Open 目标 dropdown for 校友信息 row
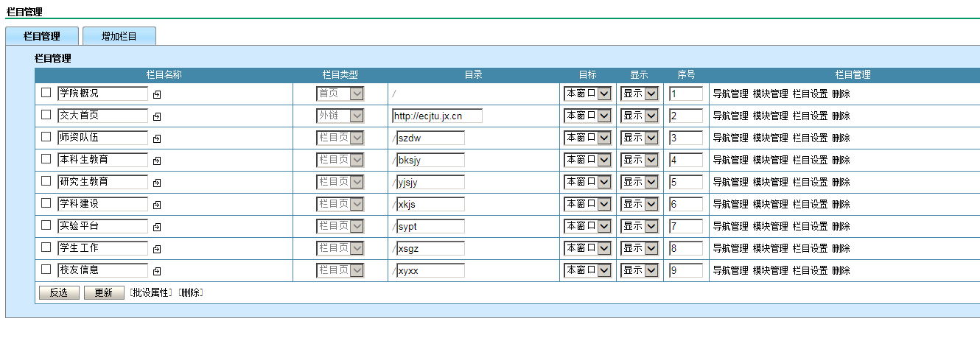The image size is (980, 338). tap(587, 270)
